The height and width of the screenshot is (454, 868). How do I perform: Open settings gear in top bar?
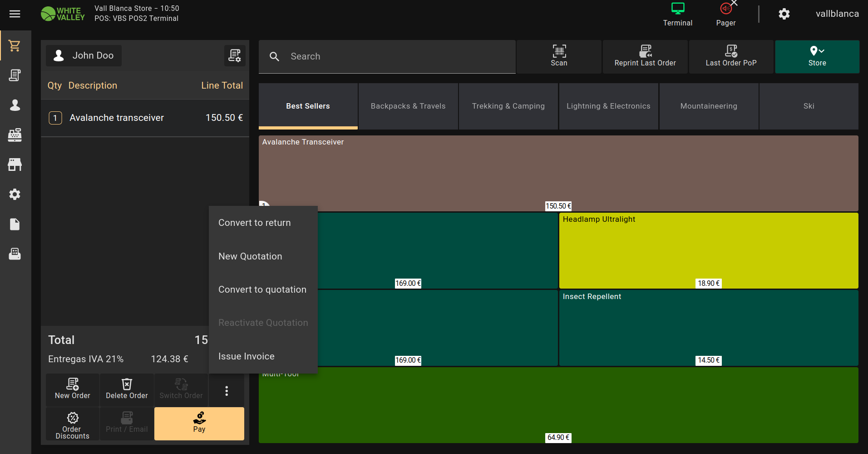pyautogui.click(x=784, y=14)
